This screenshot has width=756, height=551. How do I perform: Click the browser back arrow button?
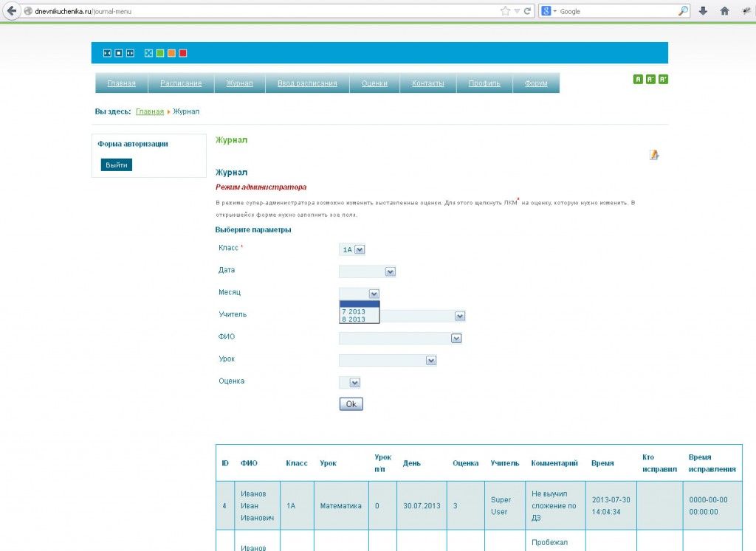(x=11, y=10)
